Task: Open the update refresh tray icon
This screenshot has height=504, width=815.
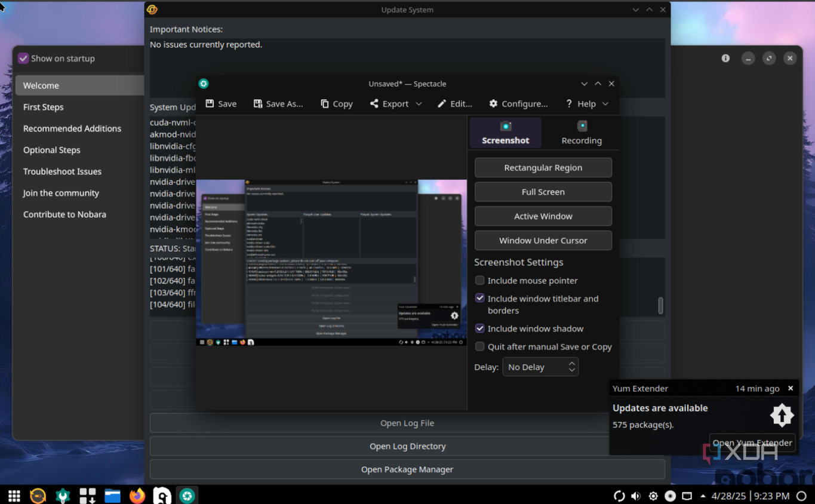Action: 619,496
